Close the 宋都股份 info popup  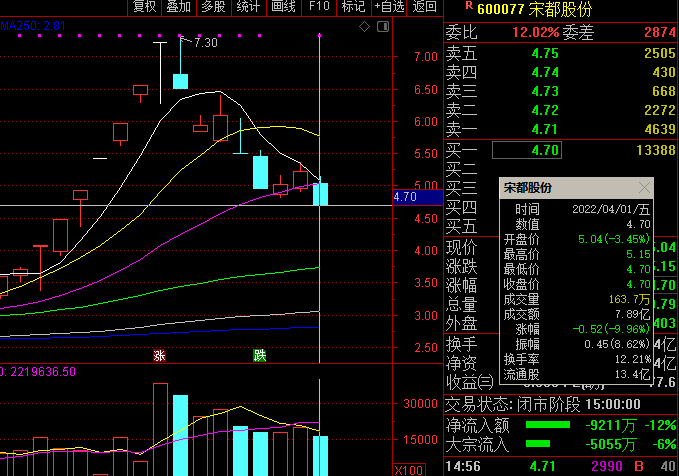tap(644, 187)
